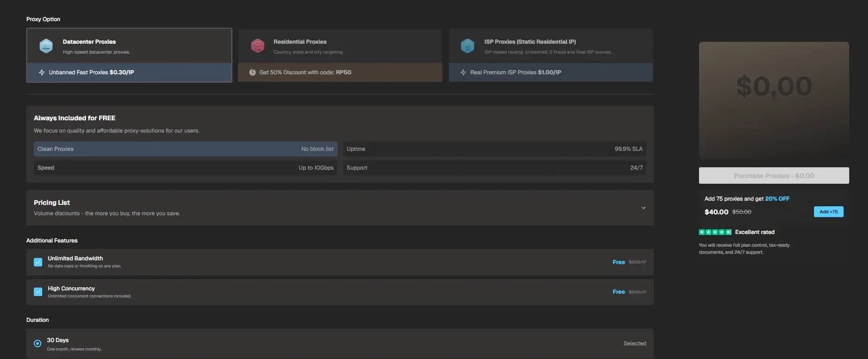The width and height of the screenshot is (868, 359).
Task: Click the Excellent rated label
Action: pos(755,232)
